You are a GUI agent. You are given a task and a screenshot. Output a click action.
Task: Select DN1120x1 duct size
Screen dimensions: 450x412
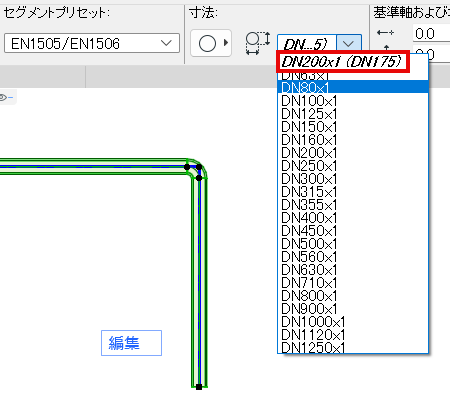353,334
